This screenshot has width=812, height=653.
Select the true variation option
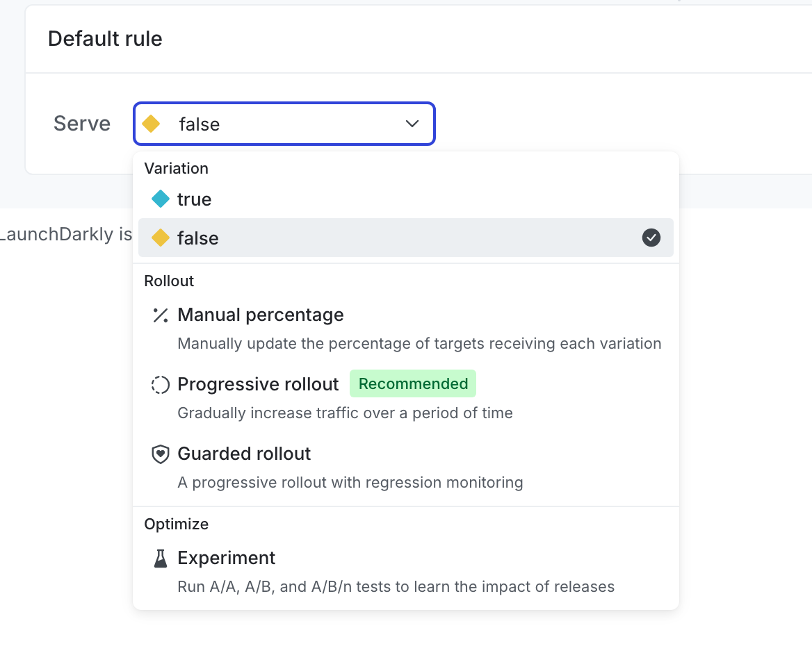click(405, 199)
